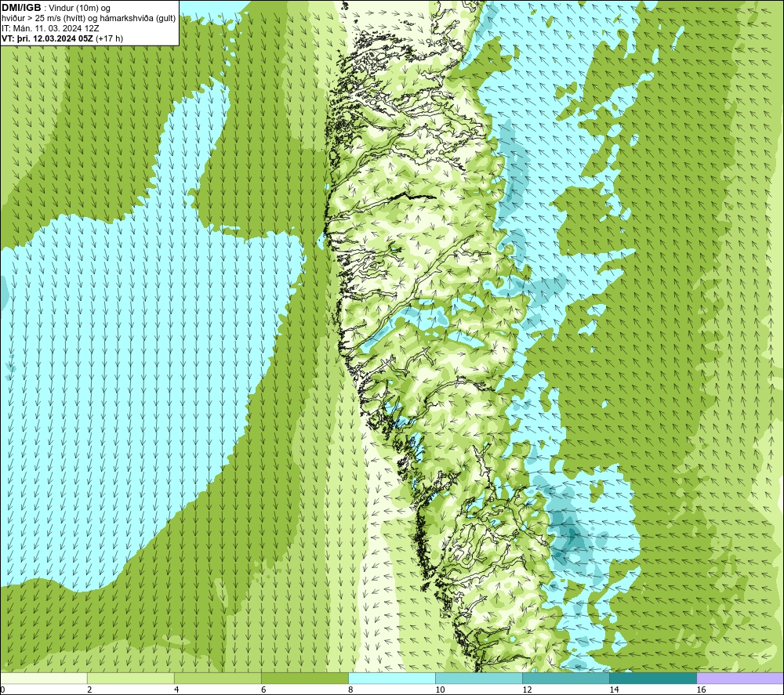Click the legend scale label "14"
The image size is (784, 695).
(x=614, y=690)
